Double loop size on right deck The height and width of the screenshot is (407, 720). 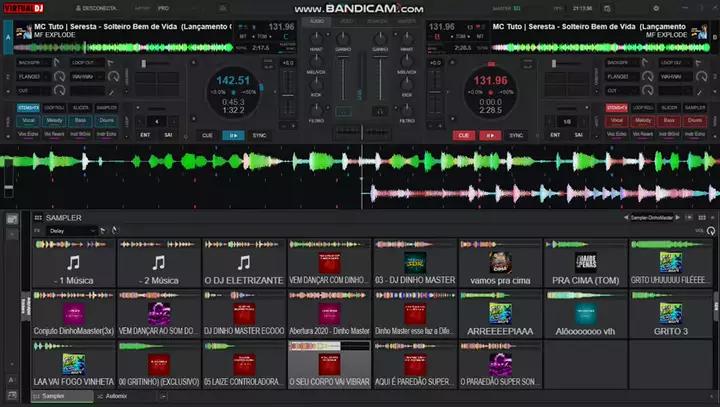585,122
